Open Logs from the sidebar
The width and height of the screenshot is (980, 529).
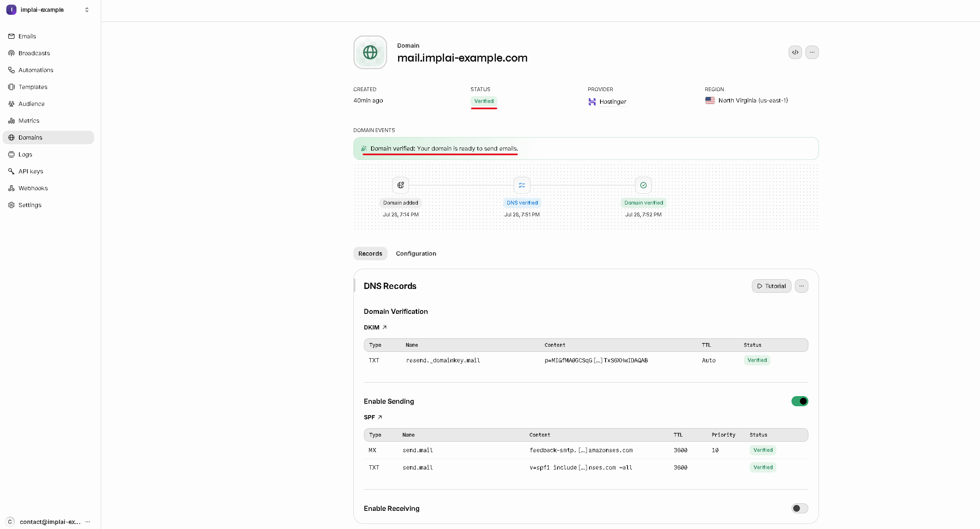(x=48, y=154)
